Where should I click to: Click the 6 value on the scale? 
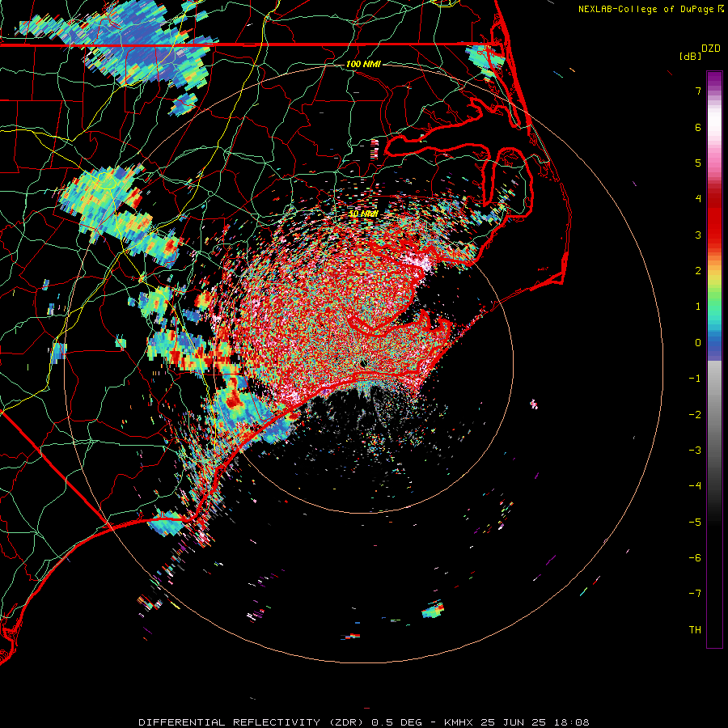click(698, 127)
